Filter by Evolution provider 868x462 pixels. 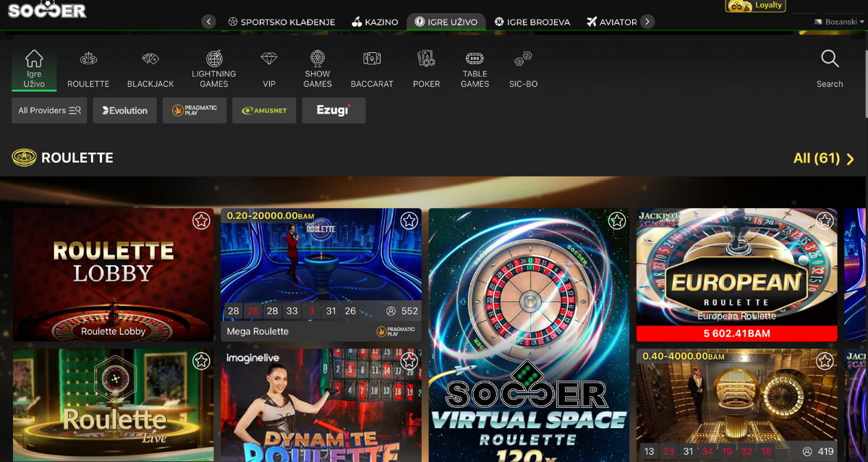124,111
